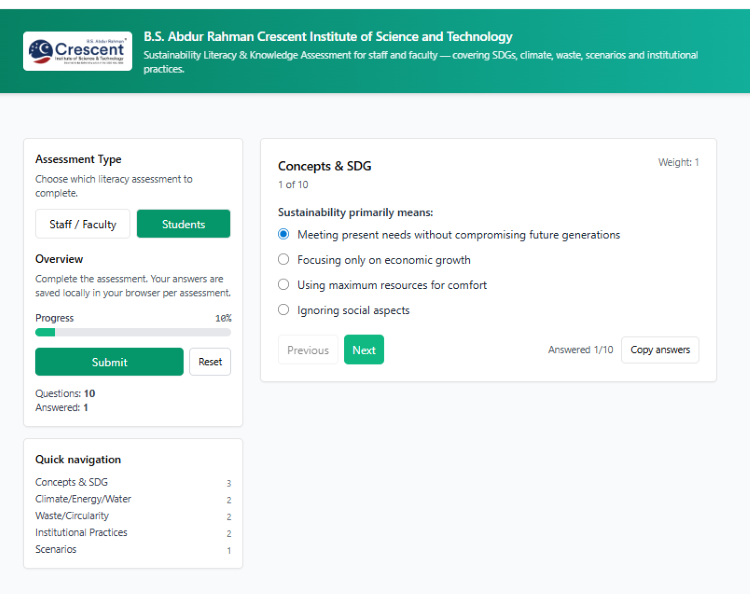Open Waste/Circularity in quick navigation

point(72,516)
